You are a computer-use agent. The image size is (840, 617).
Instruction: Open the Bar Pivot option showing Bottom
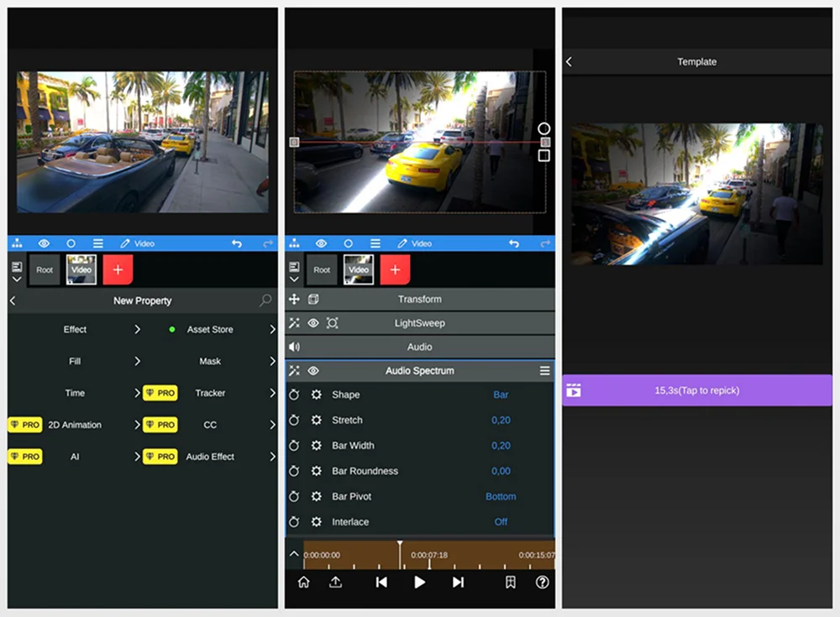(501, 497)
